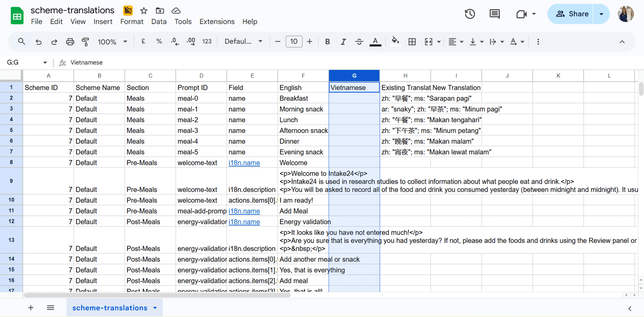This screenshot has width=644, height=317.
Task: Open the 123 number formats menu
Action: (x=207, y=41)
